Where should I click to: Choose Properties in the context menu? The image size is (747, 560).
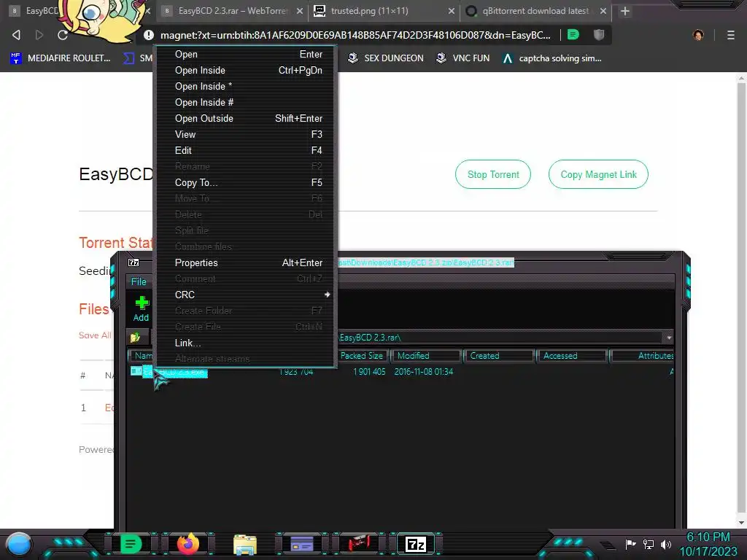click(247, 262)
